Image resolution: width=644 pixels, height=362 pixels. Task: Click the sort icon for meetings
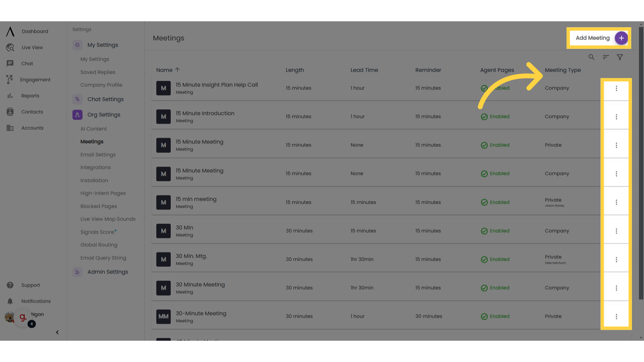(605, 57)
